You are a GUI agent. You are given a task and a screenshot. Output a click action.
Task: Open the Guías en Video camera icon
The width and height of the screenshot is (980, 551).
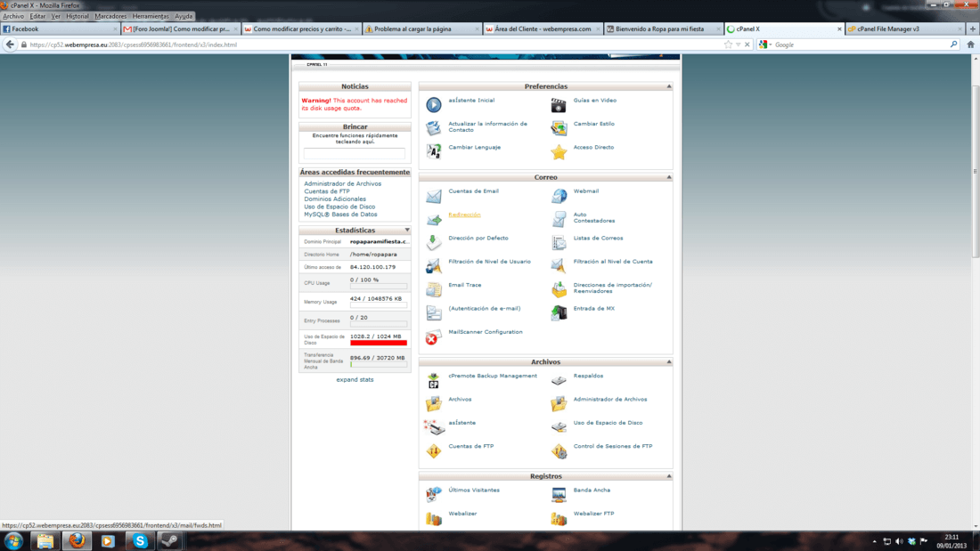559,104
